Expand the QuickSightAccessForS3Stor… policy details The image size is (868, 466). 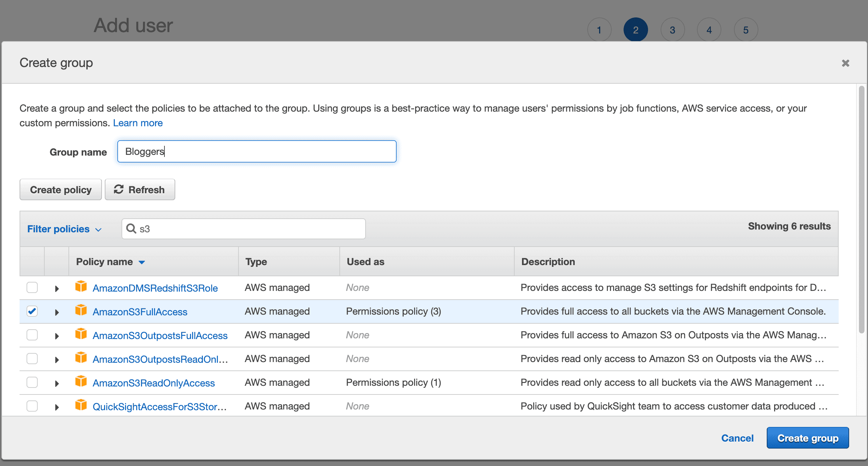57,407
